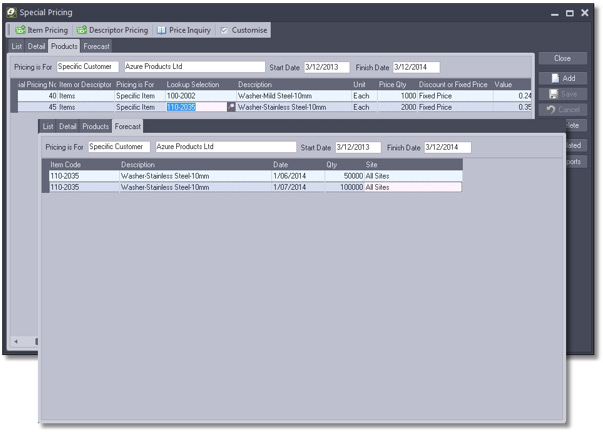This screenshot has width=603, height=432.
Task: Open the Item Pricing toolbar icon
Action: click(x=20, y=30)
